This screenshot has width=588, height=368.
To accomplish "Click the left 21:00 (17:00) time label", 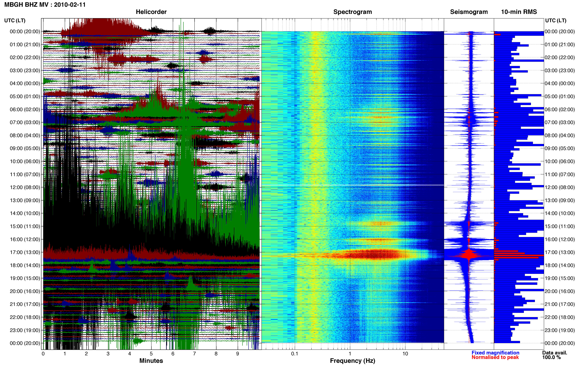I will pyautogui.click(x=25, y=304).
